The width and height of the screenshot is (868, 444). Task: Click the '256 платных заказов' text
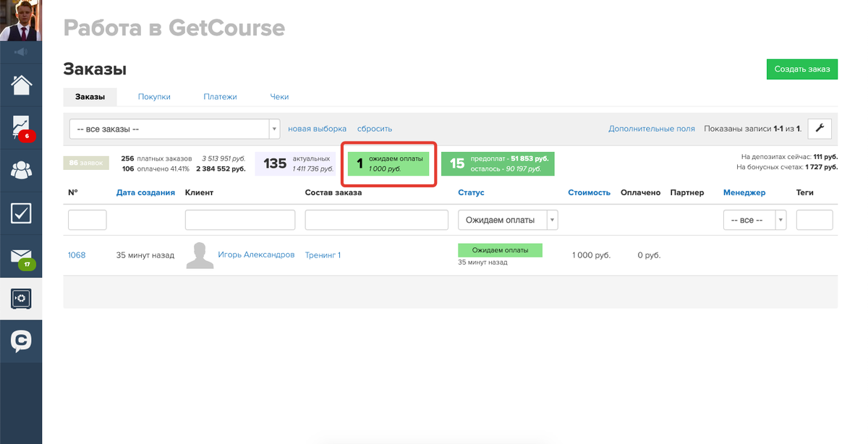tap(157, 158)
